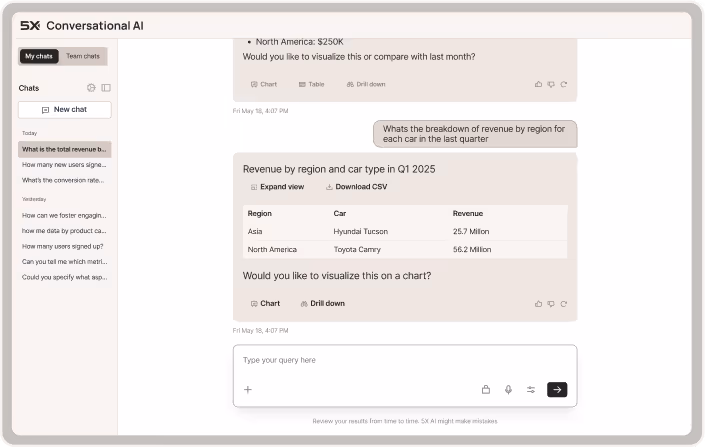The height and width of the screenshot is (447, 705).
Task: Collapse sidebar using the panel icon
Action: click(106, 88)
